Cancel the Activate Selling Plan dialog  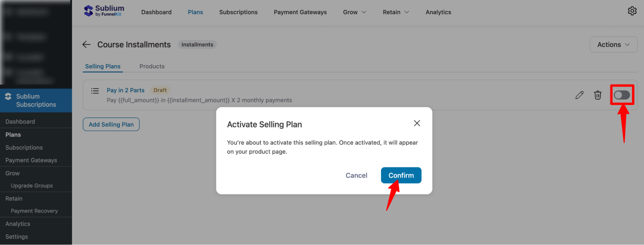[x=356, y=175]
